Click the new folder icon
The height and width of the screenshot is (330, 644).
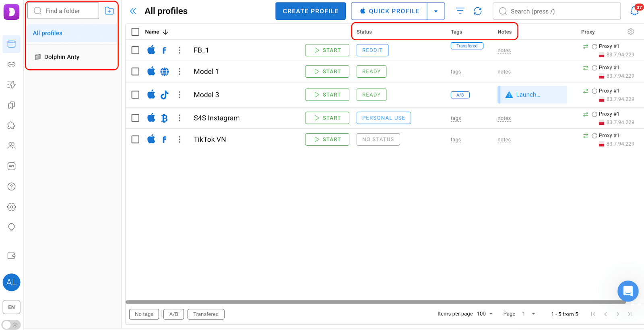pos(109,11)
